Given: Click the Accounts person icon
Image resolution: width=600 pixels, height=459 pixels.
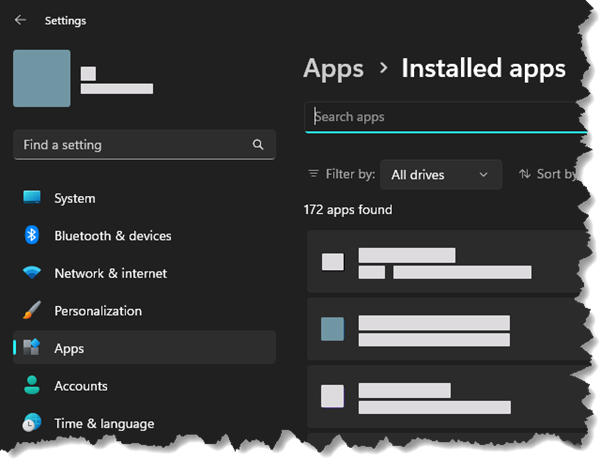Looking at the screenshot, I should [32, 385].
